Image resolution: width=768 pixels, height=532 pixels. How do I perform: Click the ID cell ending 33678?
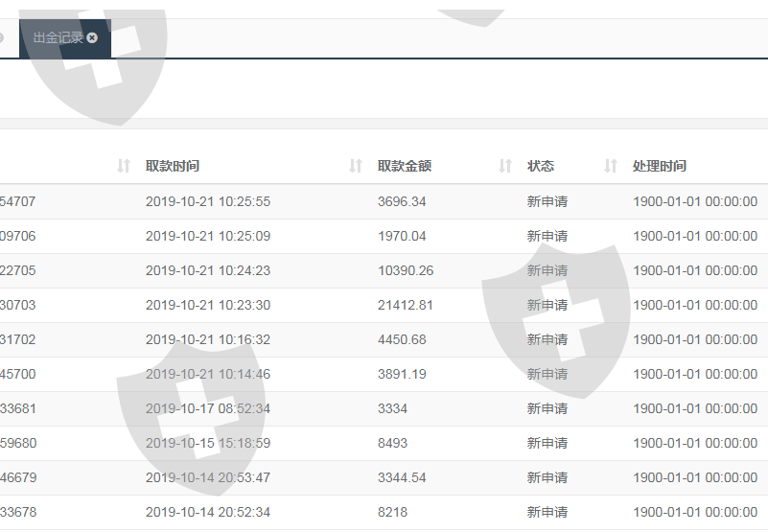pos(17,513)
